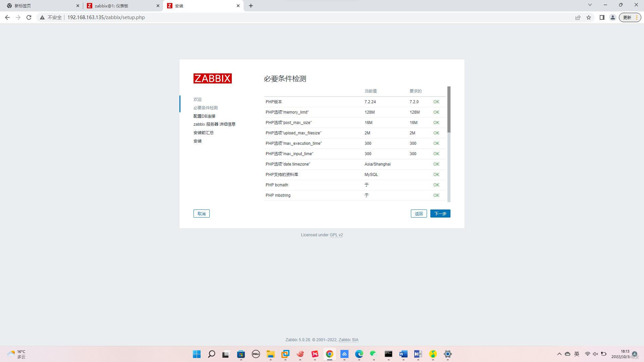Open WeChat from taskbar
The height and width of the screenshot is (362, 644).
coord(374,354)
